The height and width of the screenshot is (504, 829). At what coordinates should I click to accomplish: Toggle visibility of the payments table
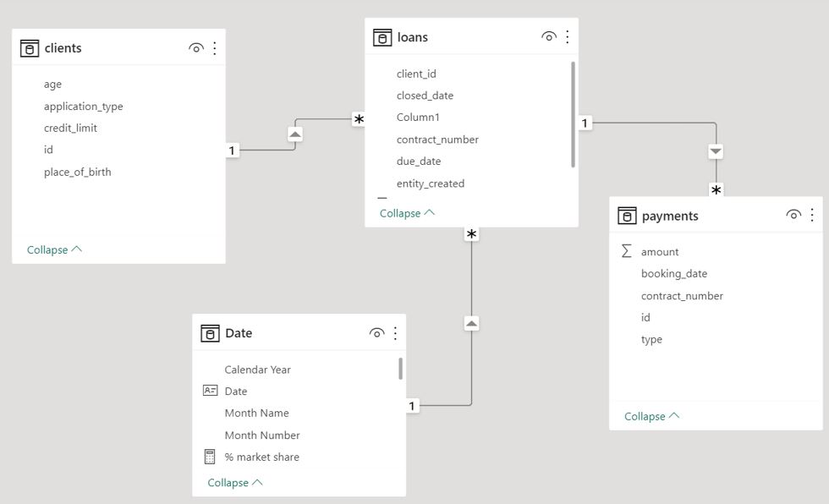(793, 215)
